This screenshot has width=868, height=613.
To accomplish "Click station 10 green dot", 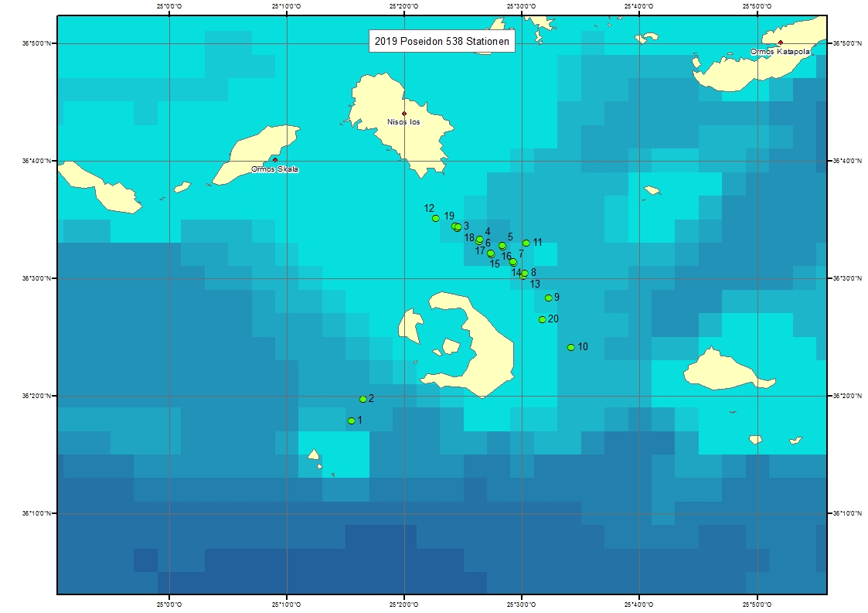I will click(571, 347).
